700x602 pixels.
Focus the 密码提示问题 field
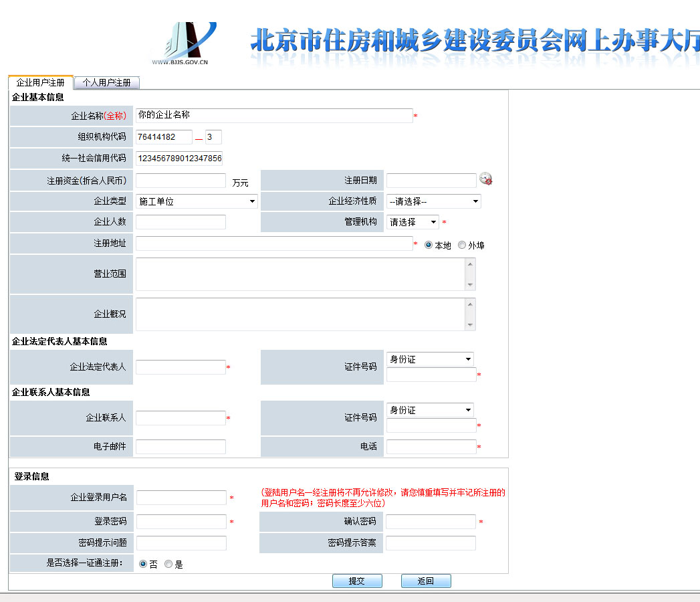point(181,543)
